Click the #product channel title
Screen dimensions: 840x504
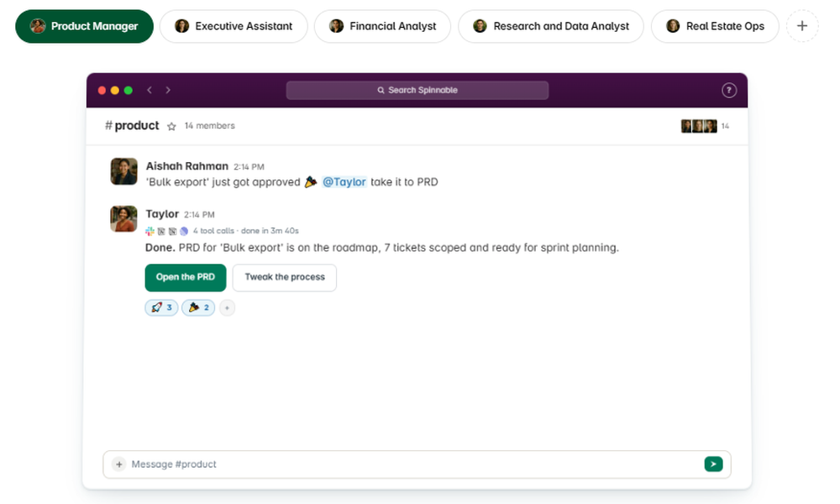click(x=132, y=126)
